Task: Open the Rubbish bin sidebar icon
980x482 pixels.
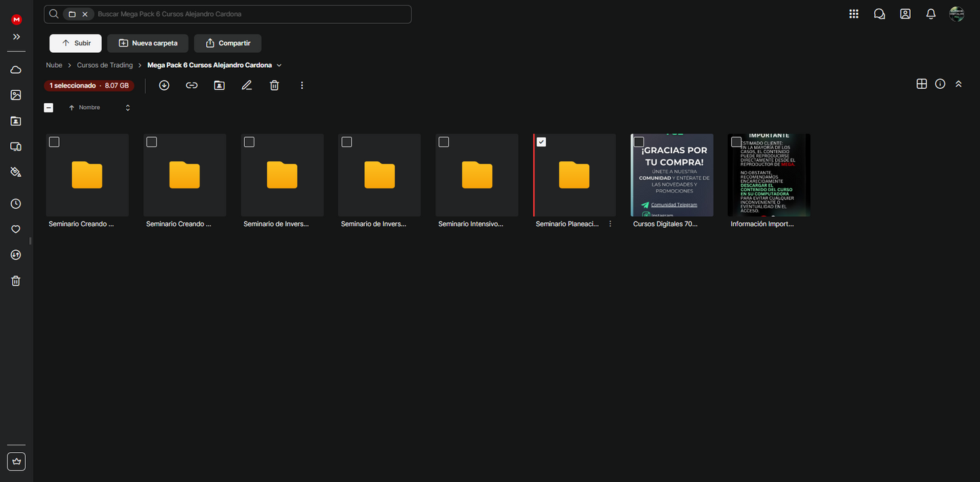Action: [x=16, y=281]
